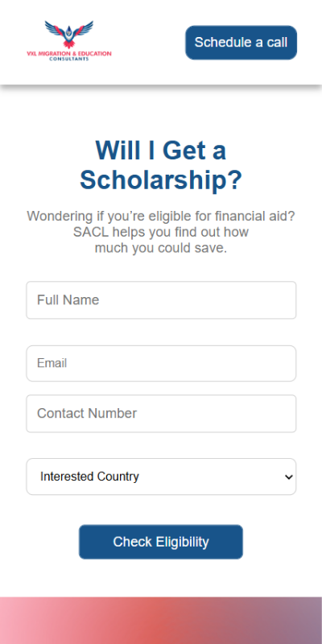The width and height of the screenshot is (322, 644).
Task: Open the Interested Country dropdown
Action: (161, 477)
